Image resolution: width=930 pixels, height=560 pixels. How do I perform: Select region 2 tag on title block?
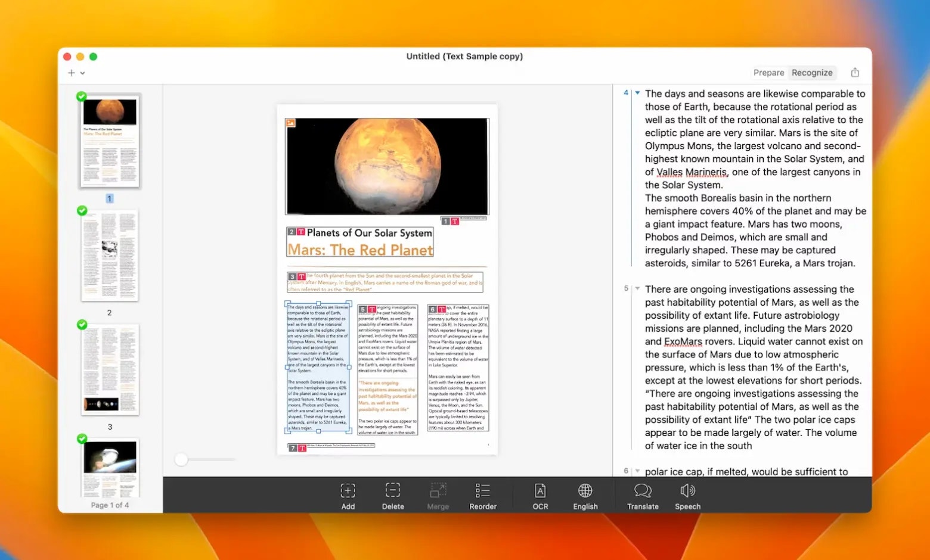coord(296,232)
